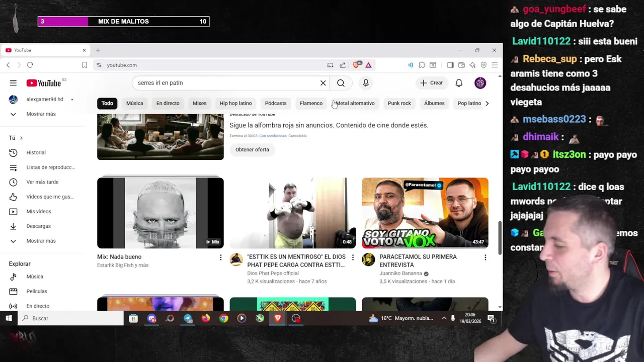644x362 pixels.
Task: Open Chrome from the taskbar
Action: (224, 318)
